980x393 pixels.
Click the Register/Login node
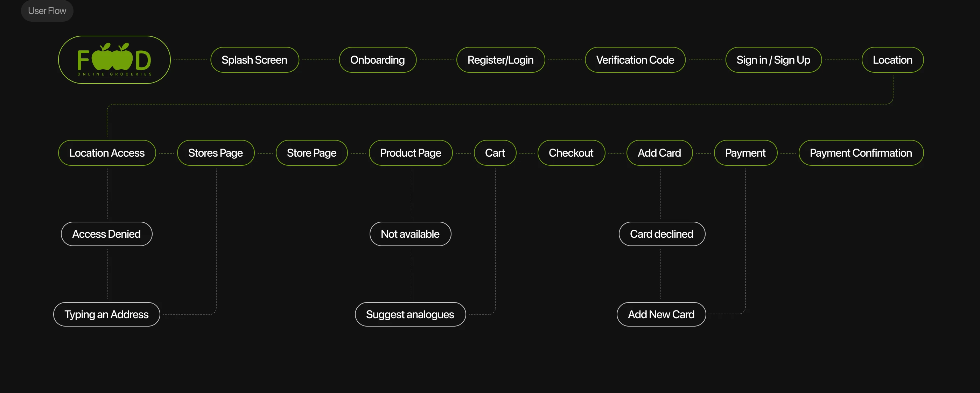(500, 60)
